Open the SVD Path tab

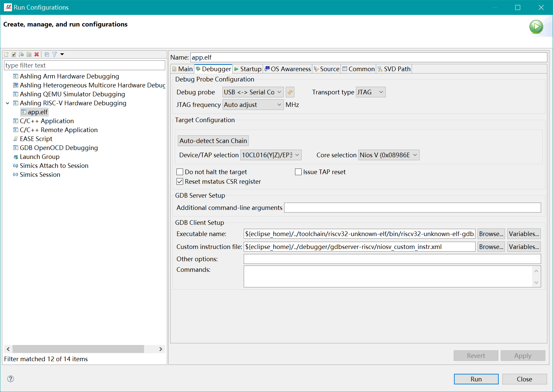pos(394,69)
